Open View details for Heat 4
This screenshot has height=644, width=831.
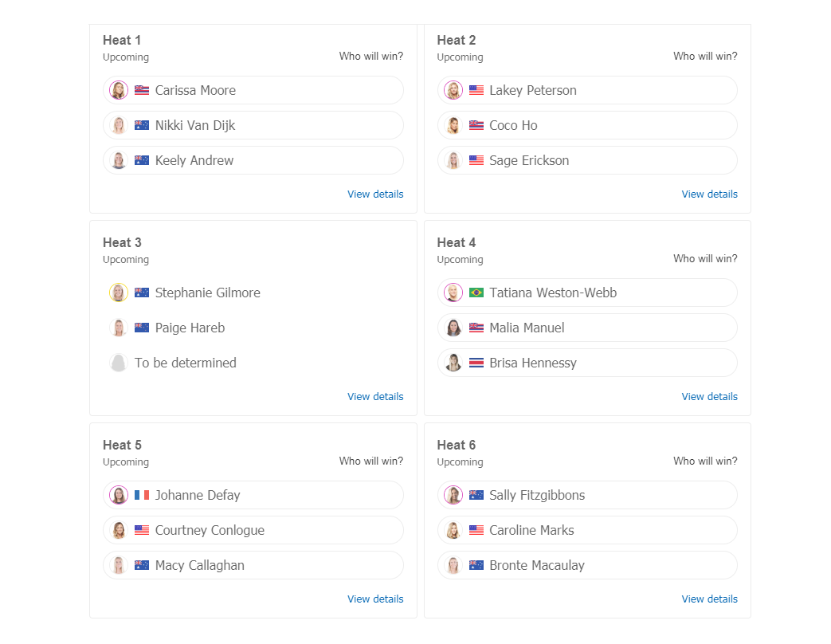pos(709,396)
